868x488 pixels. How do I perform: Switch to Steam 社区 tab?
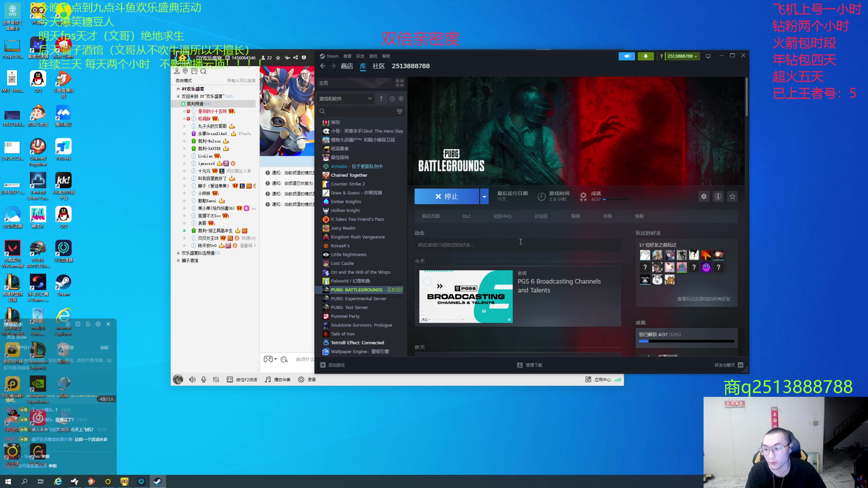pos(379,66)
